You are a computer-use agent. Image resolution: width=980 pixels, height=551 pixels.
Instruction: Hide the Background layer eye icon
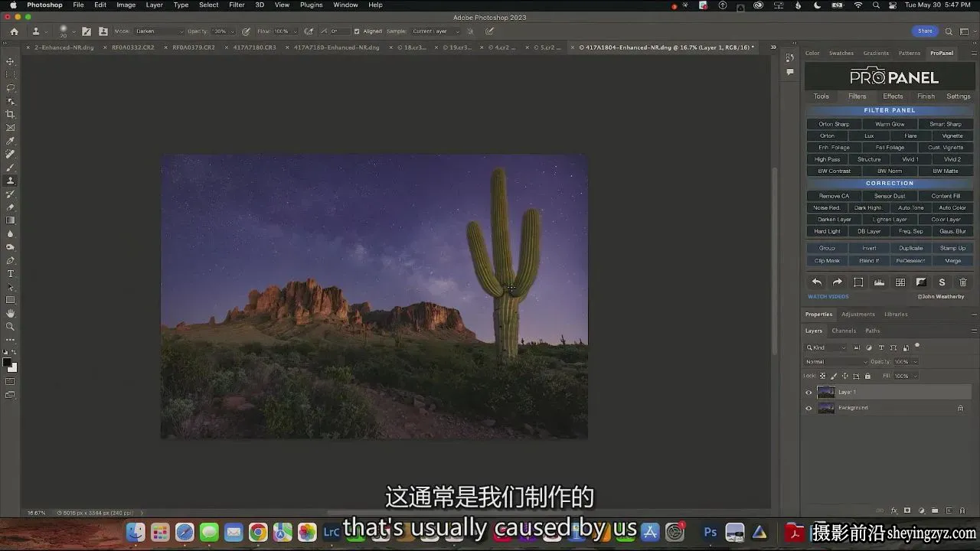click(x=808, y=409)
